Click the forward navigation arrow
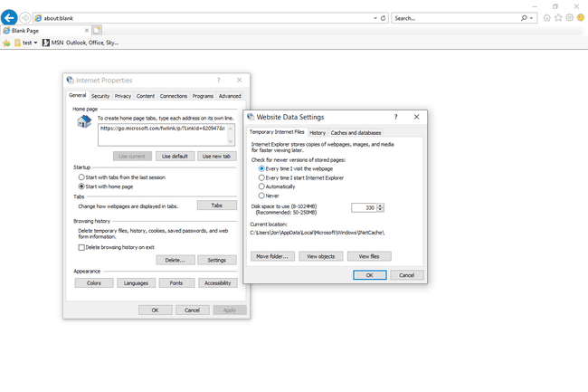The height and width of the screenshot is (392, 588). (24, 17)
